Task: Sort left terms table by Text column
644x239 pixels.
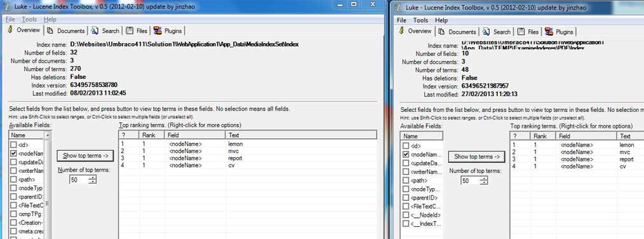Action: click(x=301, y=135)
